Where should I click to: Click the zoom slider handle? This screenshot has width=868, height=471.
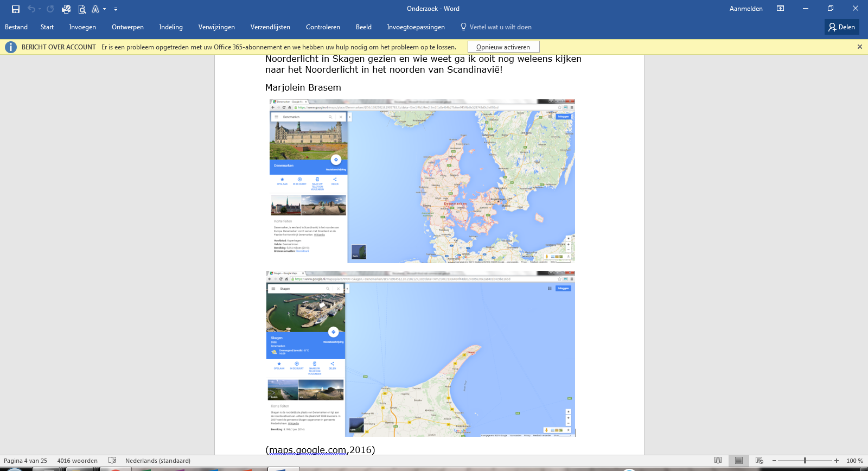tap(805, 461)
